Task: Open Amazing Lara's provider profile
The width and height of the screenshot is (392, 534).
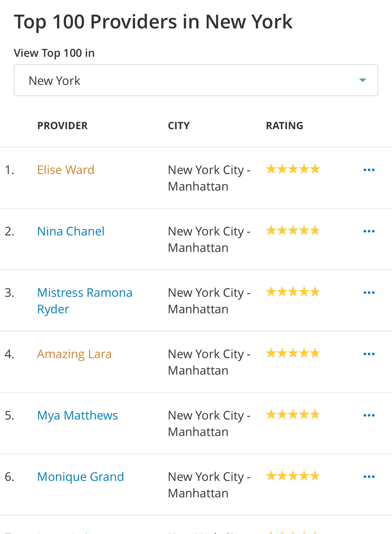Action: click(x=74, y=354)
